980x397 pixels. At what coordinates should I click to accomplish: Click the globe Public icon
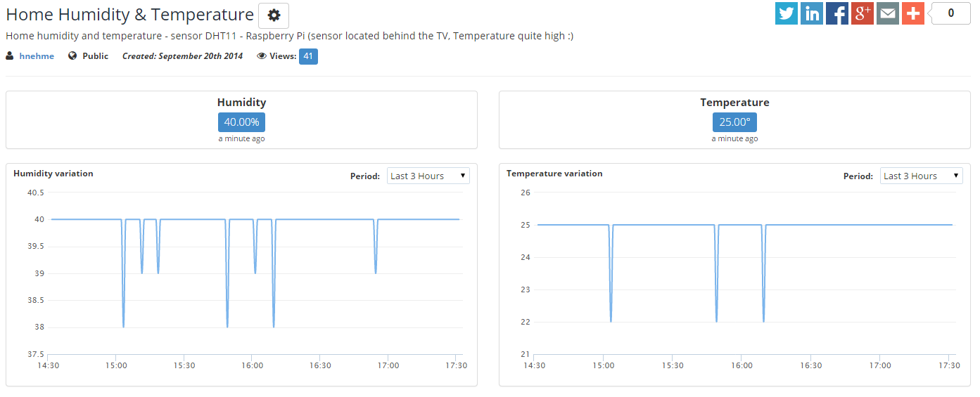pyautogui.click(x=72, y=56)
